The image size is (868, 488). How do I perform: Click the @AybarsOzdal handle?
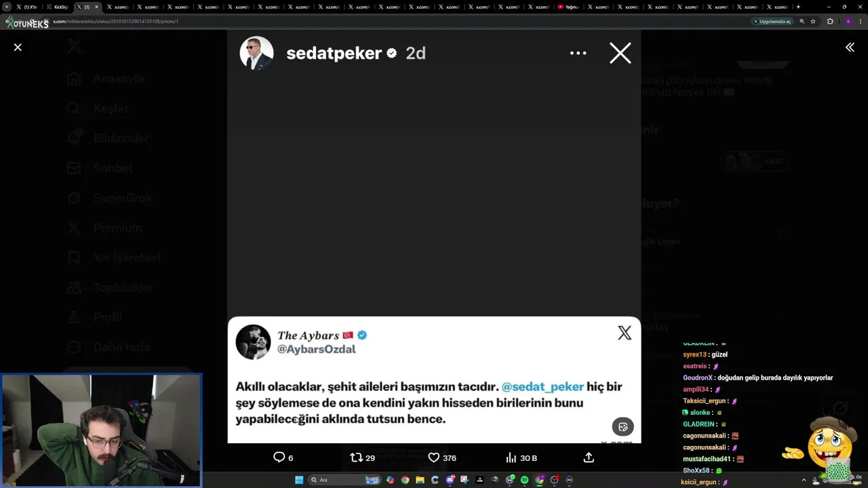(317, 349)
